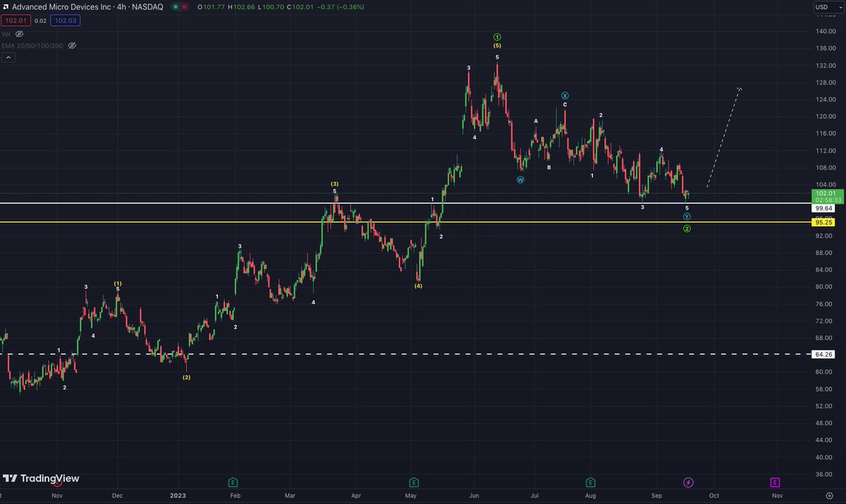The image size is (846, 504).
Task: Select the yellow (1) wave label
Action: [118, 283]
